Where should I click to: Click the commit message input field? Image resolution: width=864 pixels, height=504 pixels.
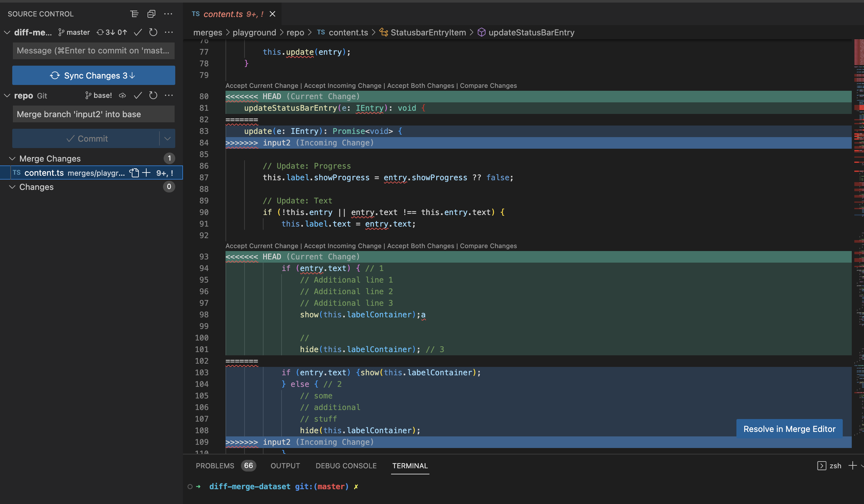pyautogui.click(x=93, y=50)
